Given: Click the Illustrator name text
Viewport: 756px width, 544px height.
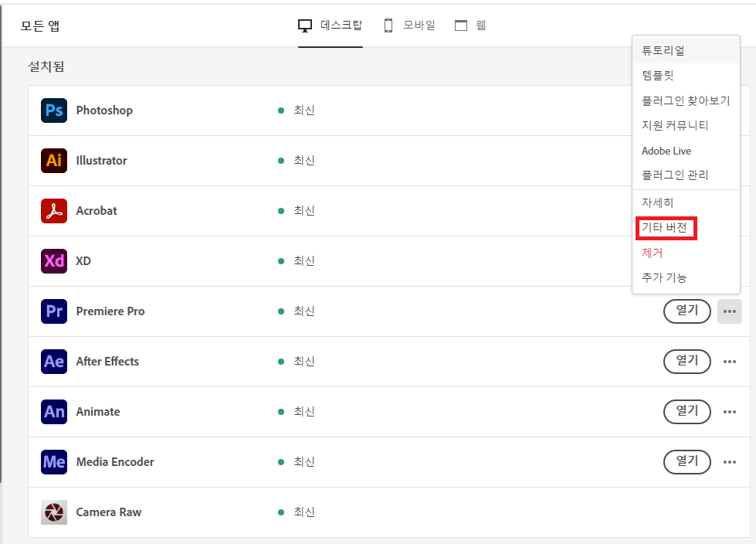Looking at the screenshot, I should 102,161.
